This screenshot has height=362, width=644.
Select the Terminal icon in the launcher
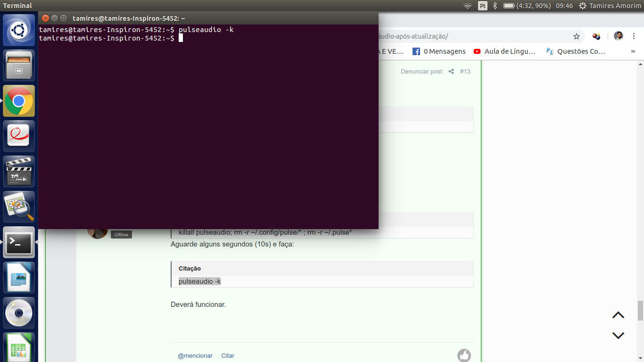pyautogui.click(x=19, y=242)
